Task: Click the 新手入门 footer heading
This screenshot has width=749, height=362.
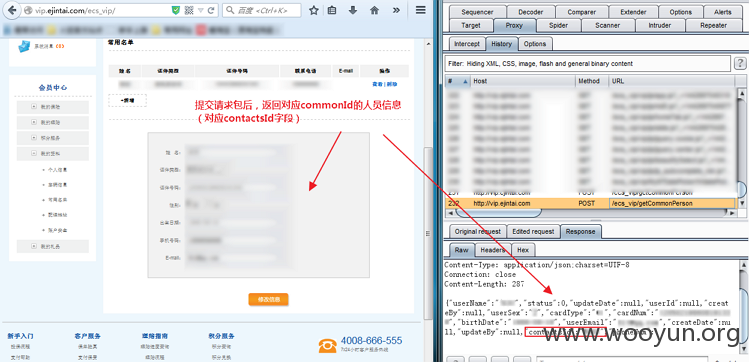Action: (21, 336)
